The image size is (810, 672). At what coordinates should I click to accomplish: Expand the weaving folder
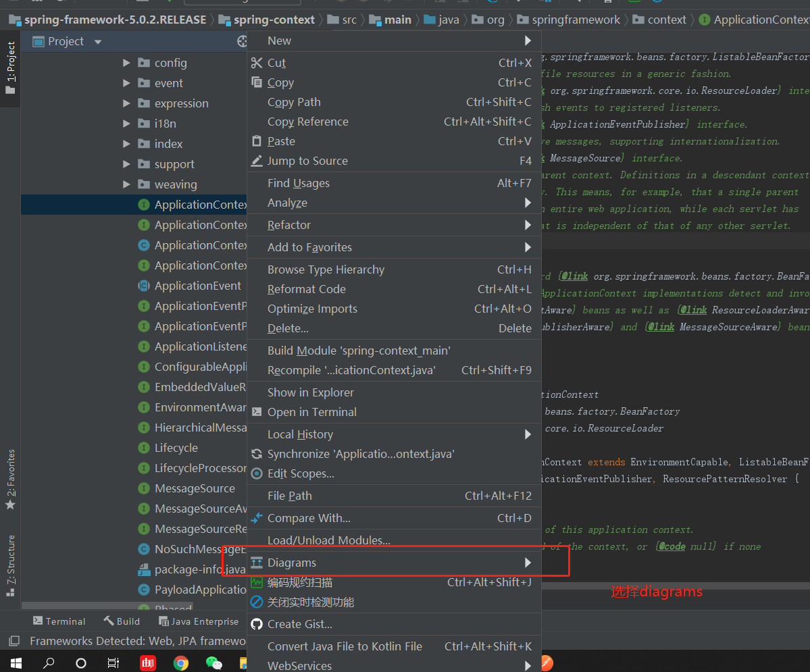coord(125,184)
